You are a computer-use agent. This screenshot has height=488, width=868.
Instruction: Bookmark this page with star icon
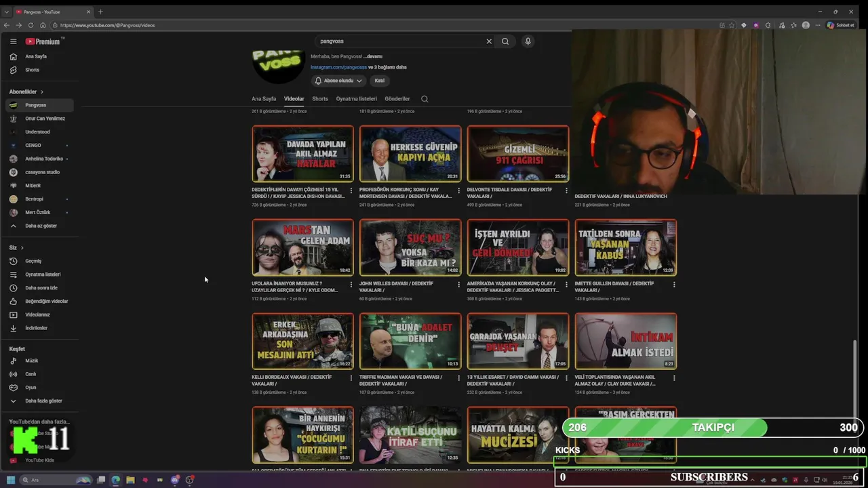(732, 25)
